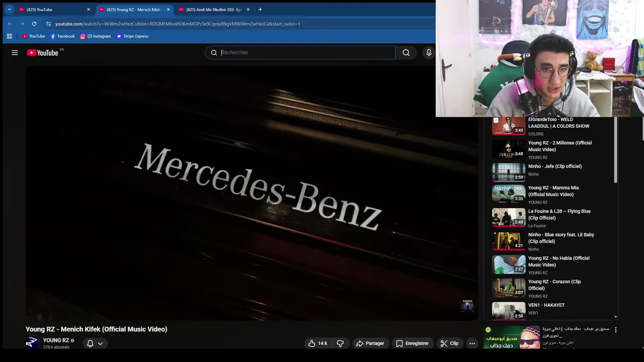Open the Stripe Express bookmark
The width and height of the screenshot is (644, 362).
132,36
